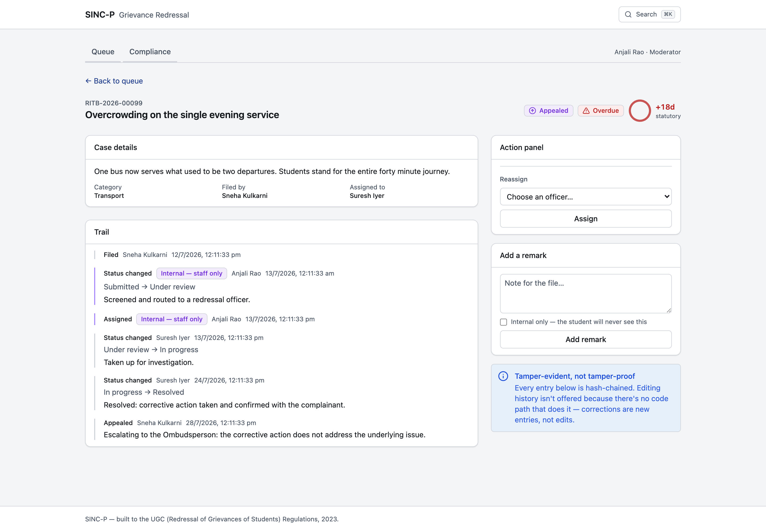The height and width of the screenshot is (532, 766).
Task: Click the Assign button
Action: [x=586, y=219]
